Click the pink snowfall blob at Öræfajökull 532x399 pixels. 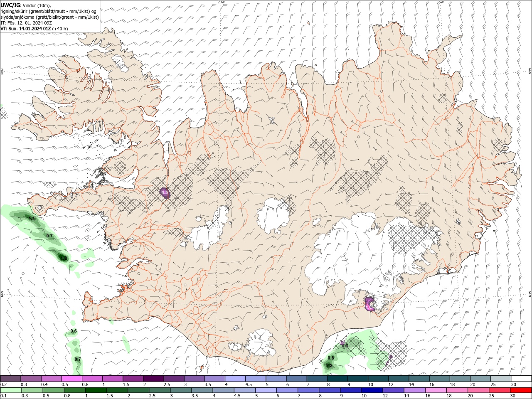click(x=369, y=304)
